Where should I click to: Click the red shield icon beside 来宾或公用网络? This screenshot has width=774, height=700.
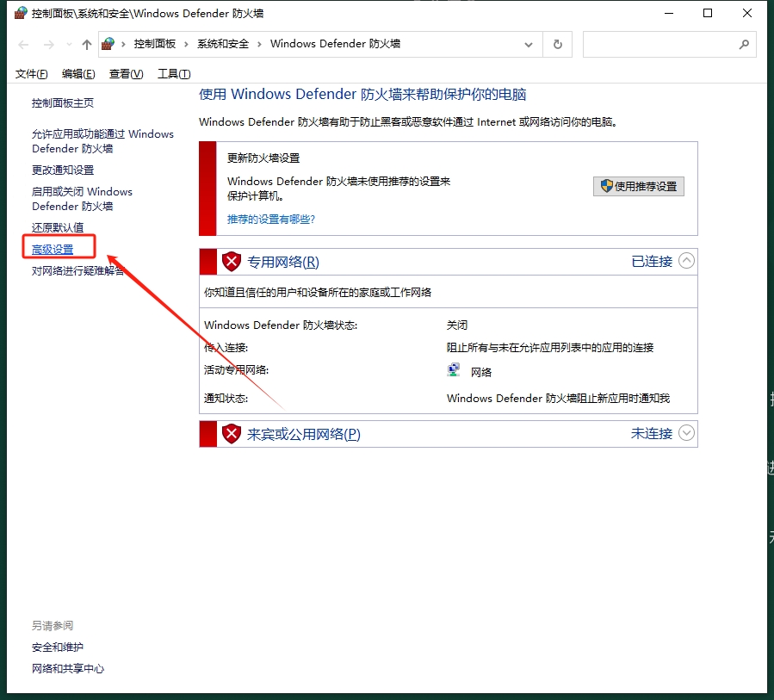231,434
